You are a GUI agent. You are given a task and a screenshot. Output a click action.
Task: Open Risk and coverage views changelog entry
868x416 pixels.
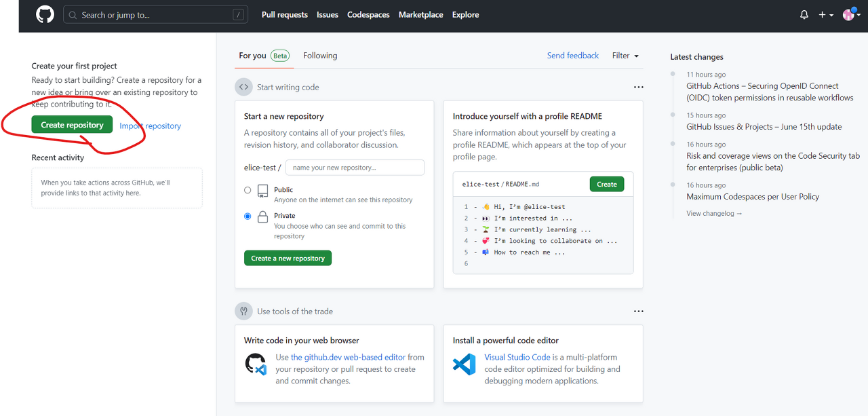click(773, 162)
